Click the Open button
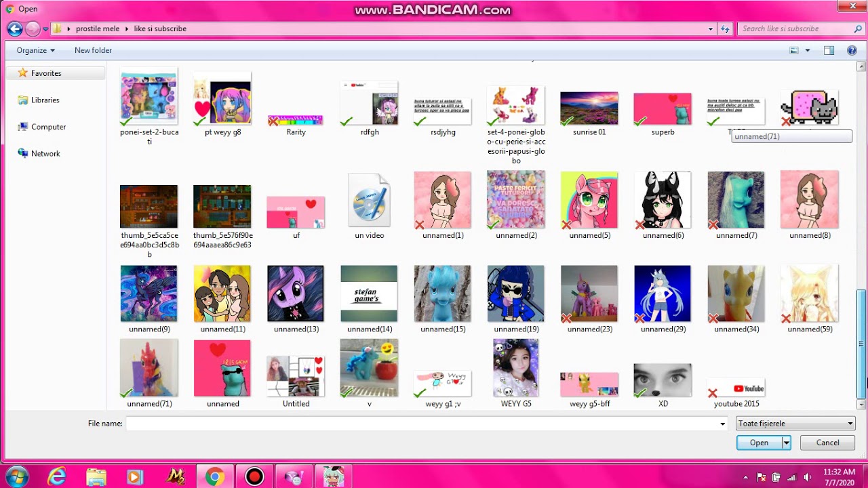868x488 pixels. point(759,443)
